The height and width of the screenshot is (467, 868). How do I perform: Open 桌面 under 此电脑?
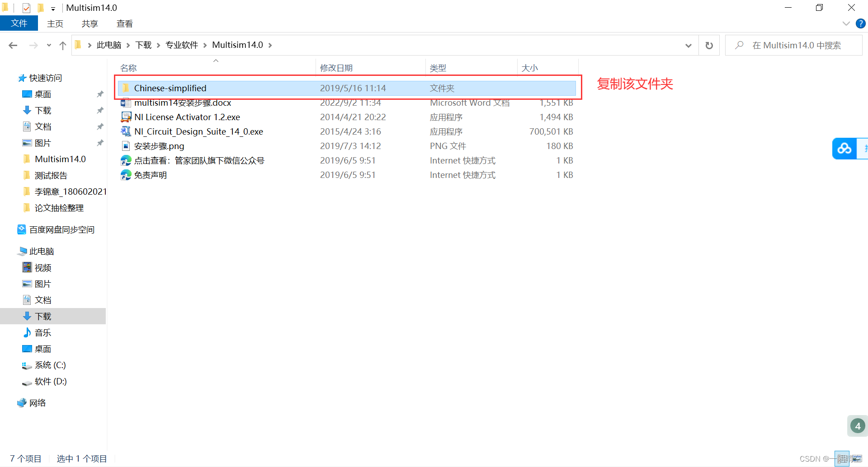click(x=43, y=349)
